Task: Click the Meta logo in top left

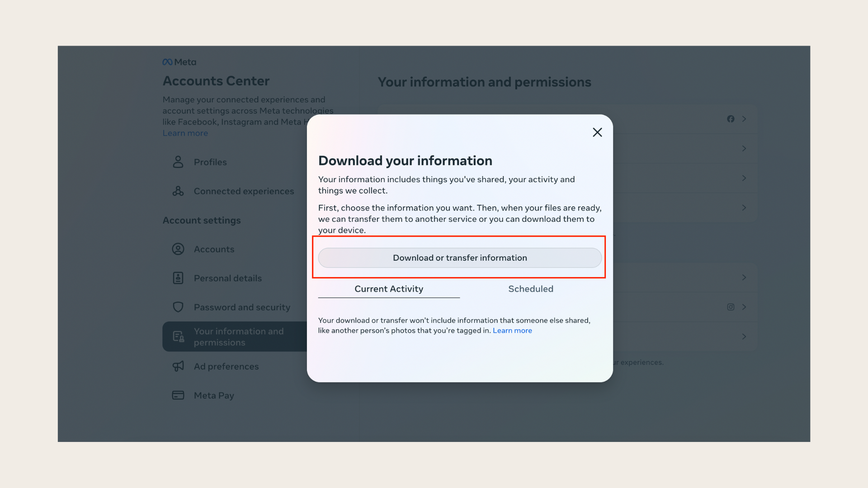Action: [x=179, y=61]
